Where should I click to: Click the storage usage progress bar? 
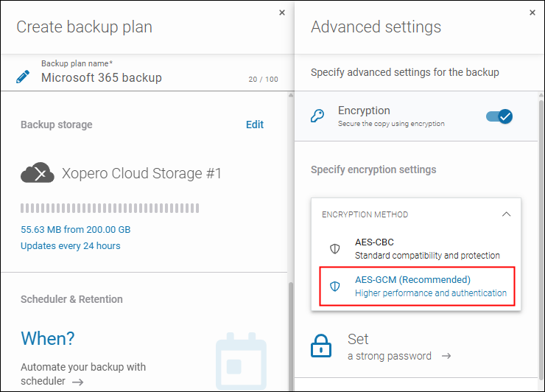[x=110, y=209]
